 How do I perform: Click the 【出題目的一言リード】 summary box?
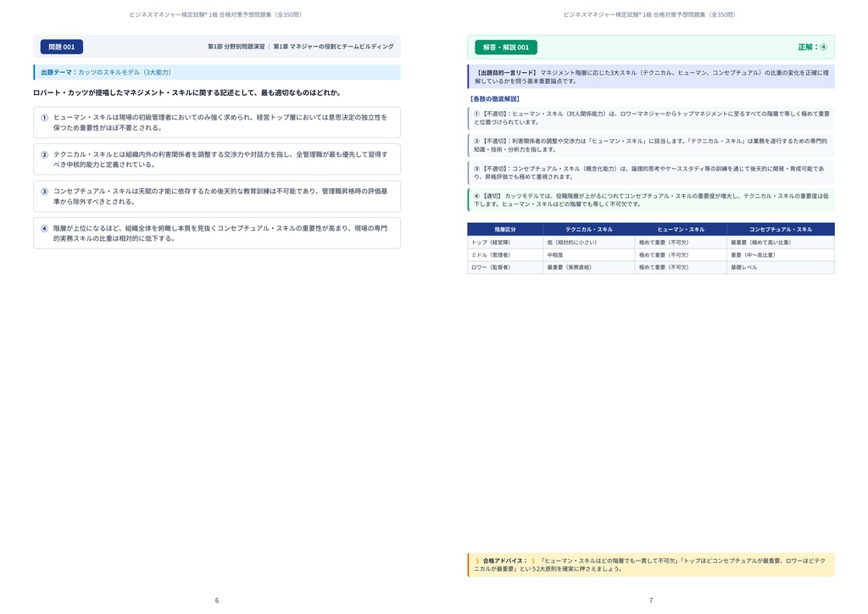(x=651, y=76)
